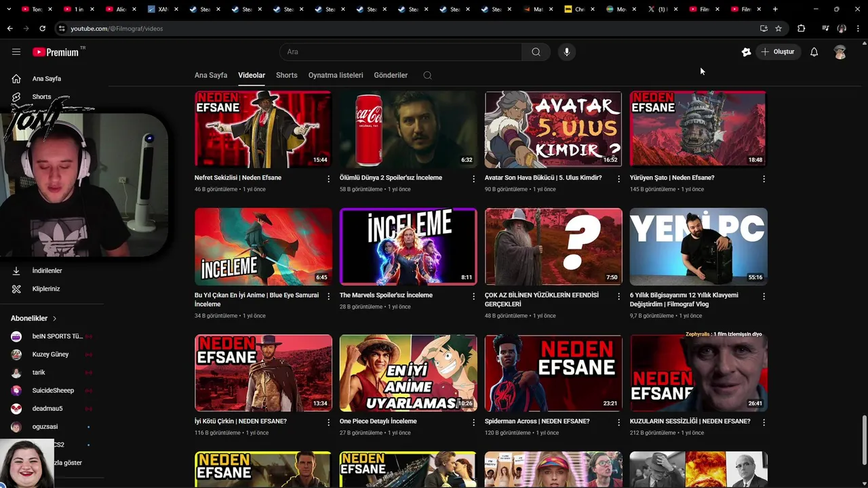
Task: Switch to the Shorts channel tab
Action: [286, 75]
